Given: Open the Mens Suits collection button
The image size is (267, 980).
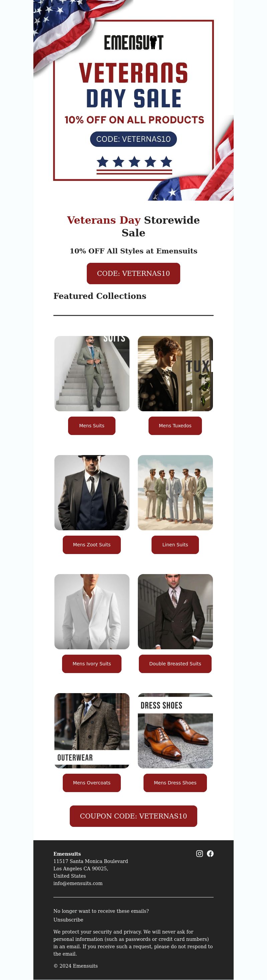Looking at the screenshot, I should 91,426.
